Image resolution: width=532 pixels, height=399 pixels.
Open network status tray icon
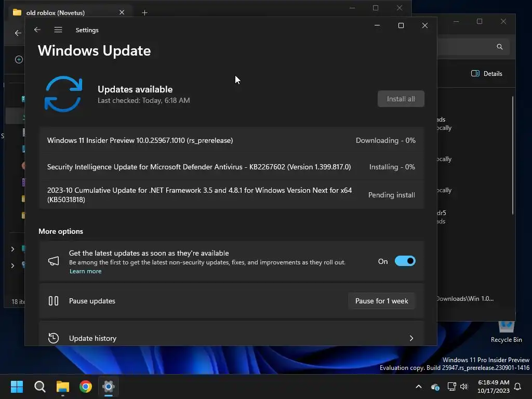[x=451, y=387]
